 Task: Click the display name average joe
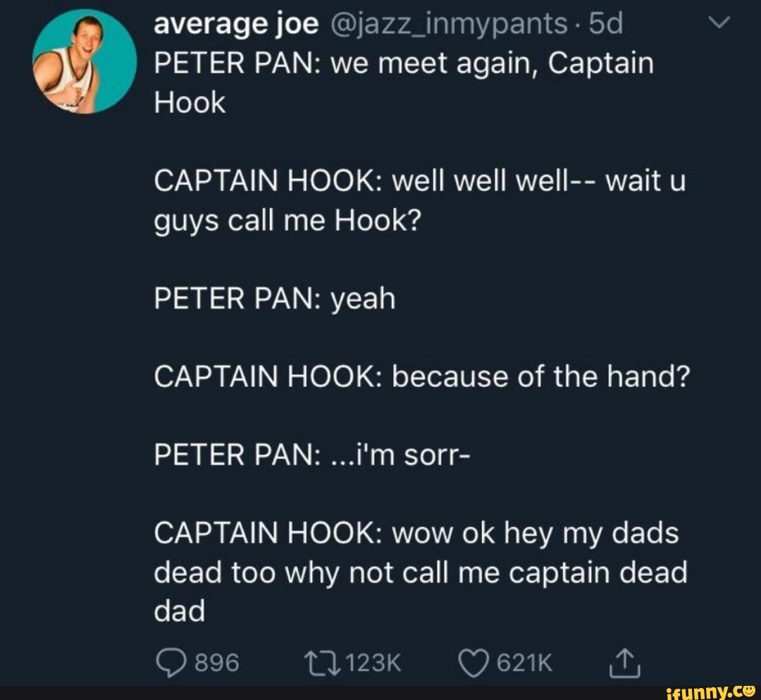point(236,23)
